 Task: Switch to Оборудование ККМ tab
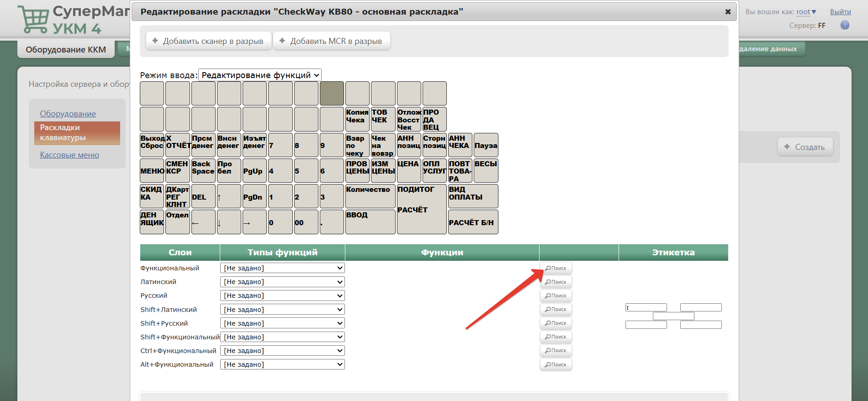66,49
